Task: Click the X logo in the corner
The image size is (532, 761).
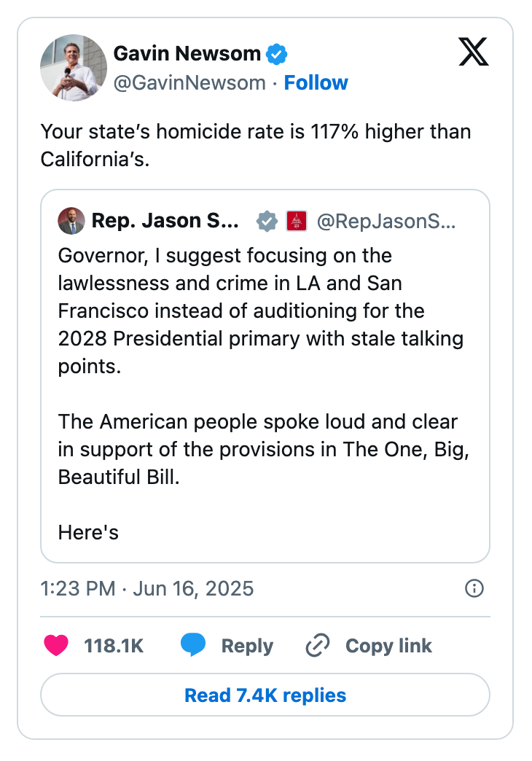Action: coord(472,52)
